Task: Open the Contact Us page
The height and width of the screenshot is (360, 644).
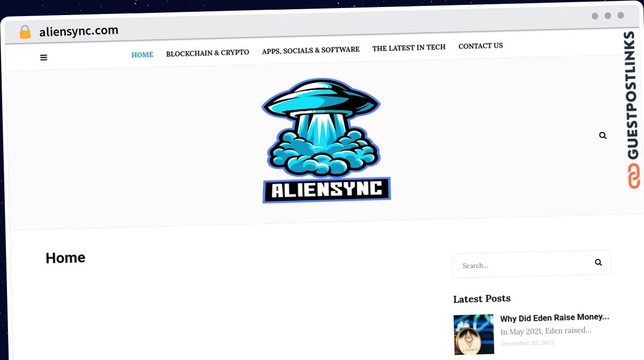Action: [481, 46]
